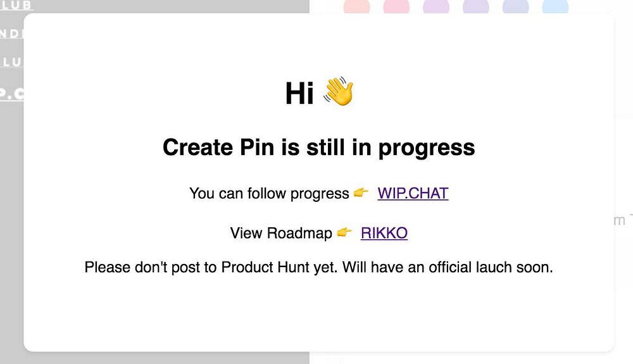Click the "Hi" heading text
Viewport: 633px width, 364px height.
coord(299,94)
